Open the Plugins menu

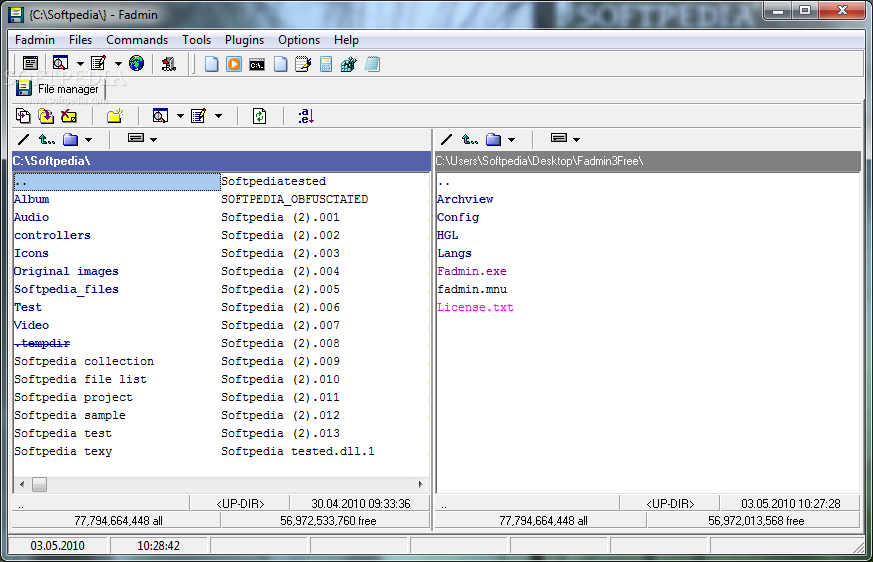(244, 40)
